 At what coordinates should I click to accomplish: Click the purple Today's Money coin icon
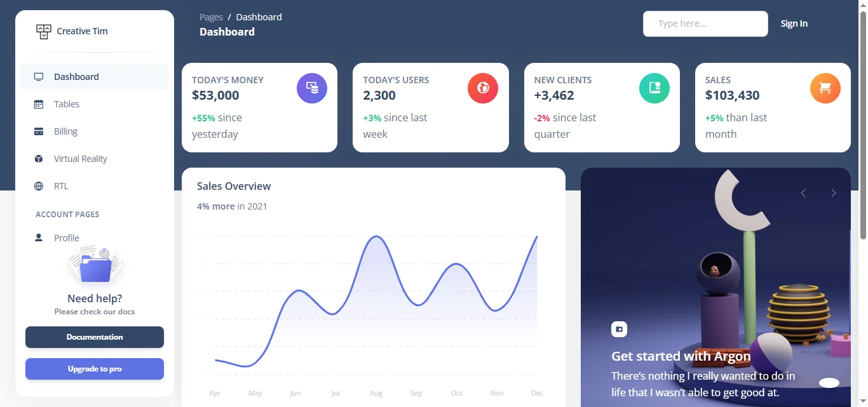312,88
